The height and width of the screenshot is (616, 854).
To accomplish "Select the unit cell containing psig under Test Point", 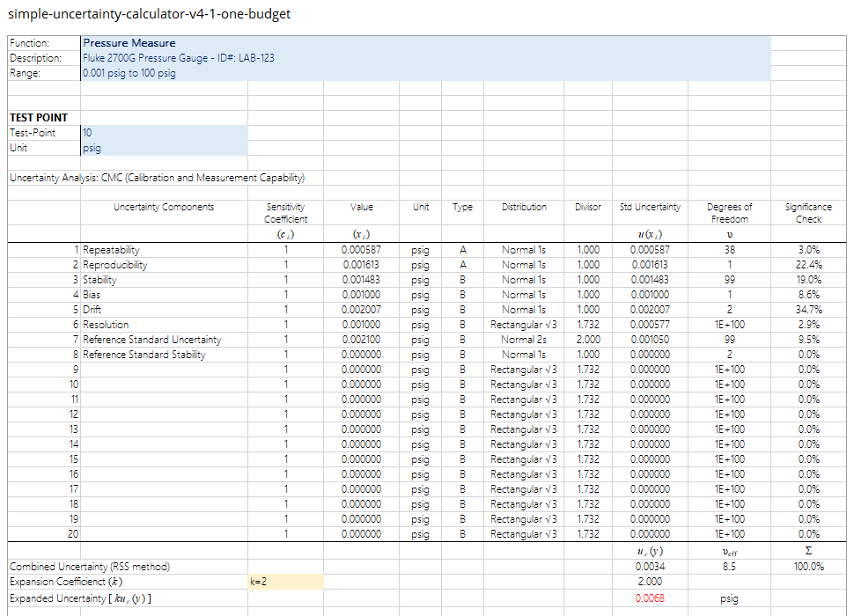I will pyautogui.click(x=164, y=148).
